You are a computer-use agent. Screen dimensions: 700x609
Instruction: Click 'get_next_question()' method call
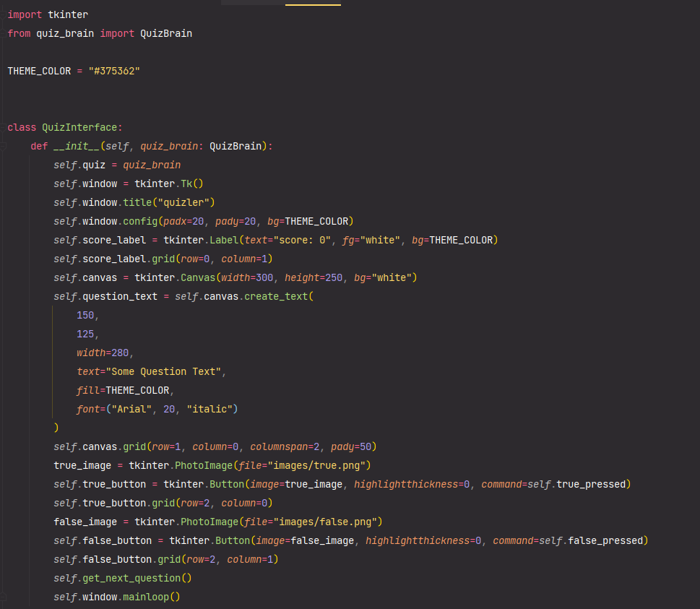[x=137, y=578]
